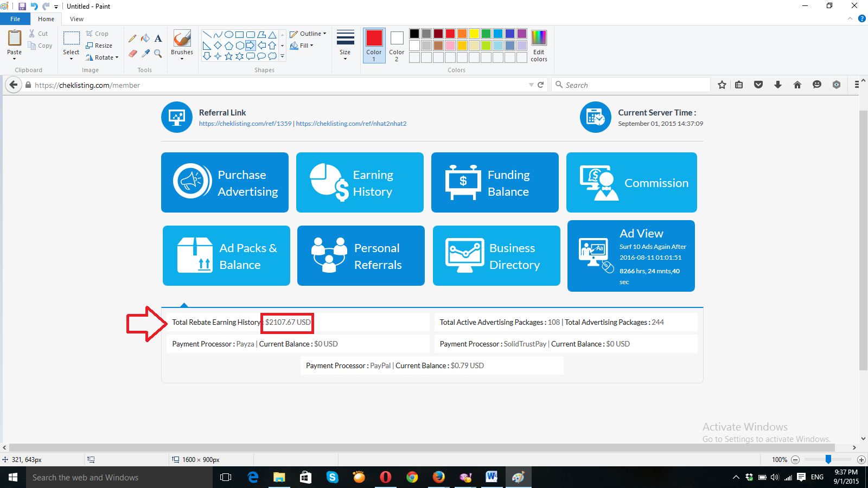Move the zoom slider handle

(828, 460)
